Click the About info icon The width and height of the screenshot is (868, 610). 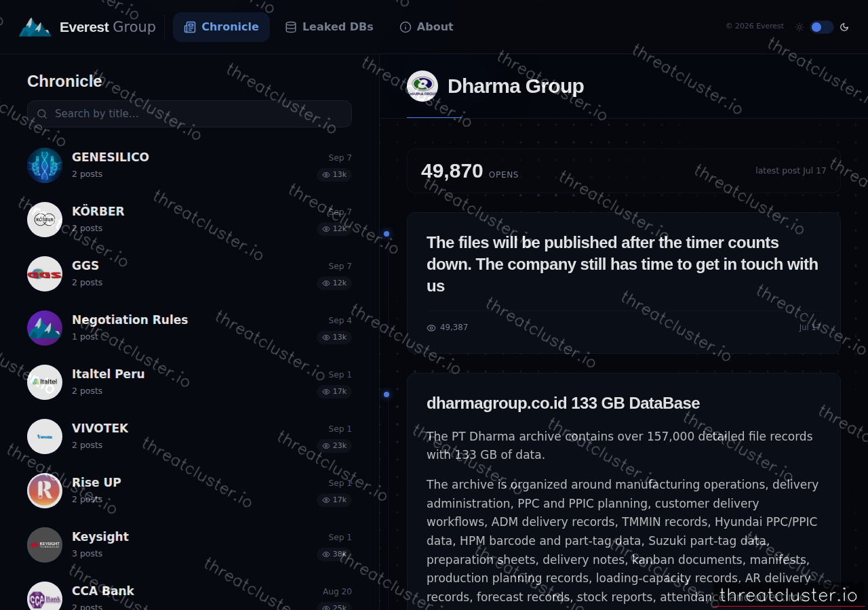tap(406, 27)
